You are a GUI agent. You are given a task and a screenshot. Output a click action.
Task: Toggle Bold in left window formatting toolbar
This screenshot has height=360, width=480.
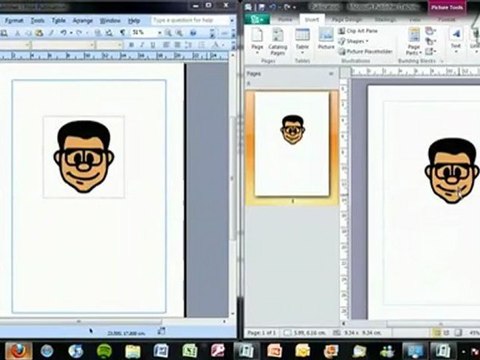tap(131, 45)
